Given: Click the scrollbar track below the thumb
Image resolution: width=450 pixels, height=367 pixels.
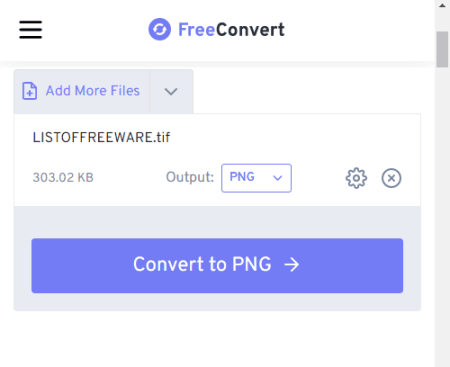Looking at the screenshot, I should click(442, 217).
